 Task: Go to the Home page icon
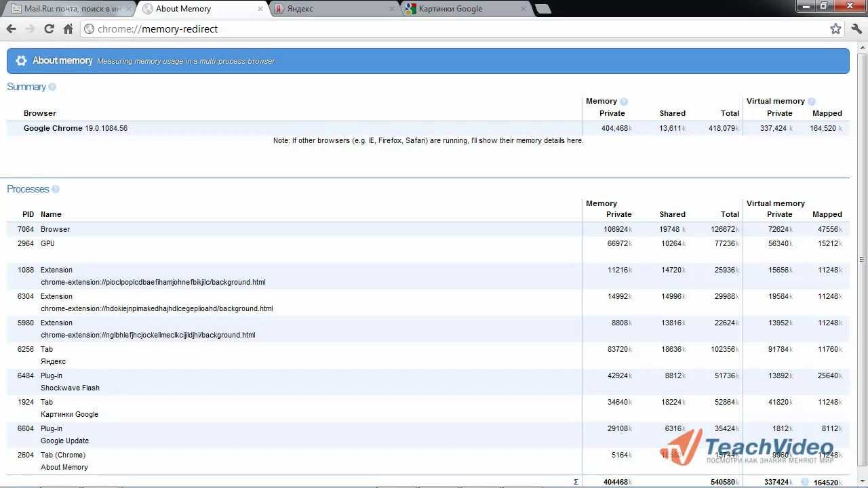[68, 29]
